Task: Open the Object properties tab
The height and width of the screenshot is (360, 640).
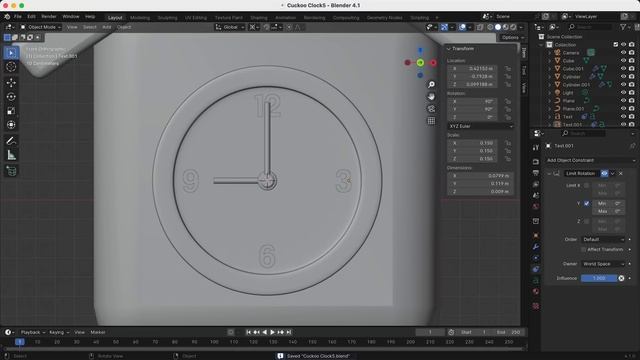Action: (536, 236)
